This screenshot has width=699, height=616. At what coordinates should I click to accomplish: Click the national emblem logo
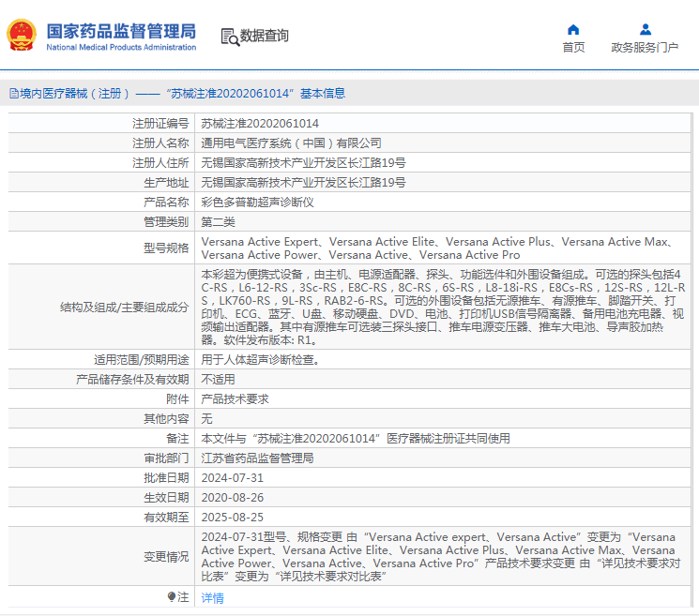[x=22, y=36]
